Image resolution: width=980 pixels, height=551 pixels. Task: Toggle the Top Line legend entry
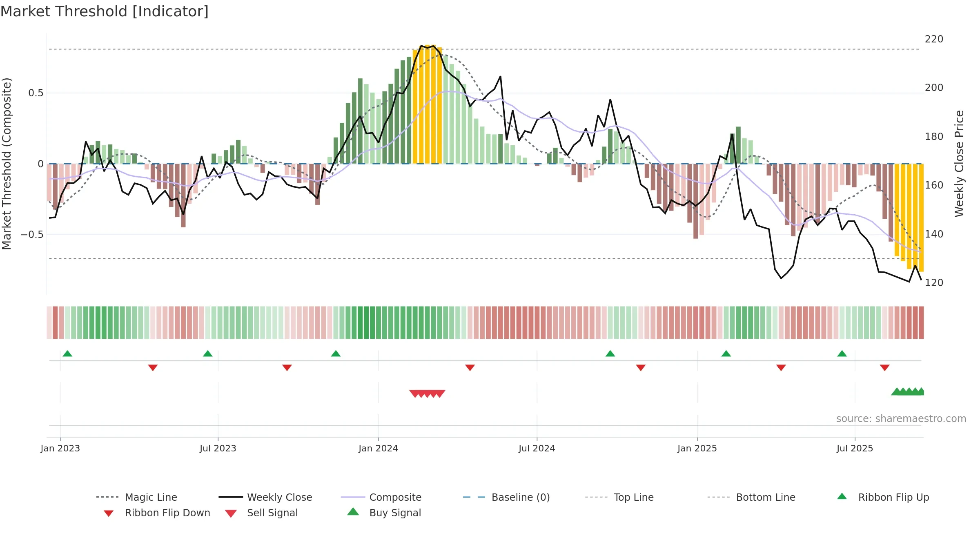[x=619, y=497]
